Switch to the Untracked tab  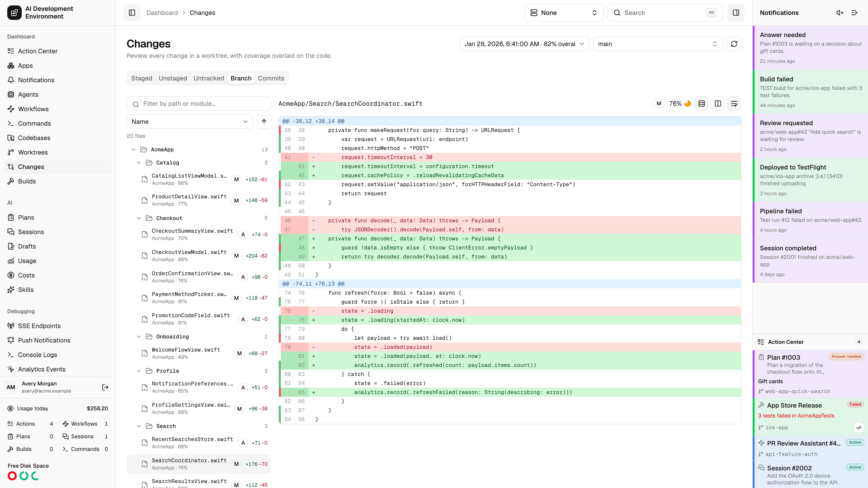point(209,78)
